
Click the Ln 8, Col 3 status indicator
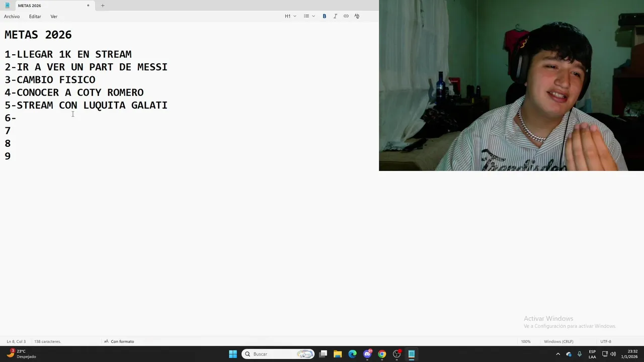tap(16, 341)
